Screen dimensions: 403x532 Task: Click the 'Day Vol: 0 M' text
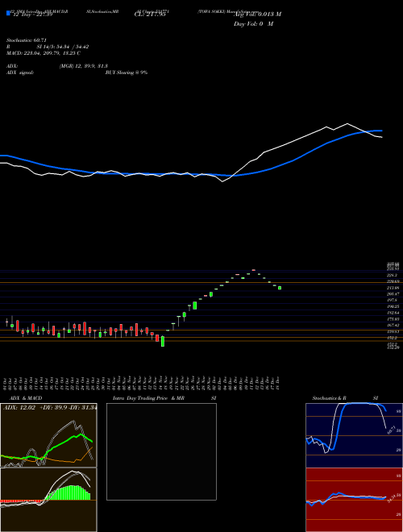[x=253, y=24]
